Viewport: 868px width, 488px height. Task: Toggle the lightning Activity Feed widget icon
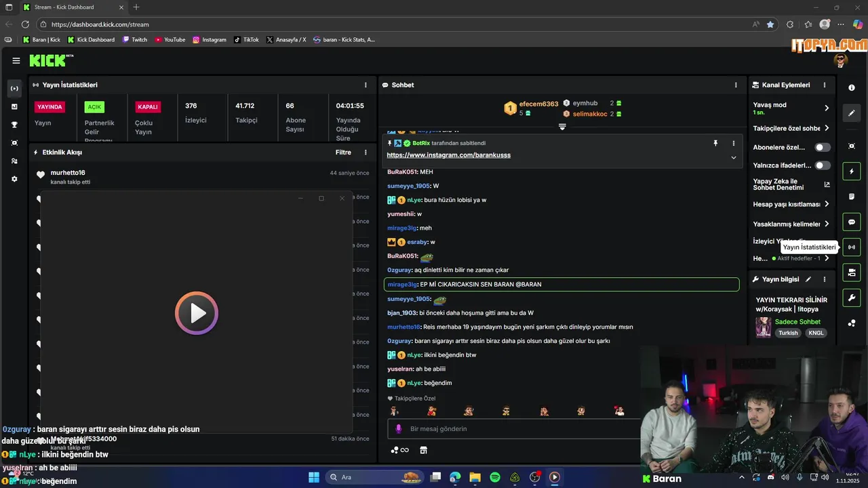click(852, 171)
